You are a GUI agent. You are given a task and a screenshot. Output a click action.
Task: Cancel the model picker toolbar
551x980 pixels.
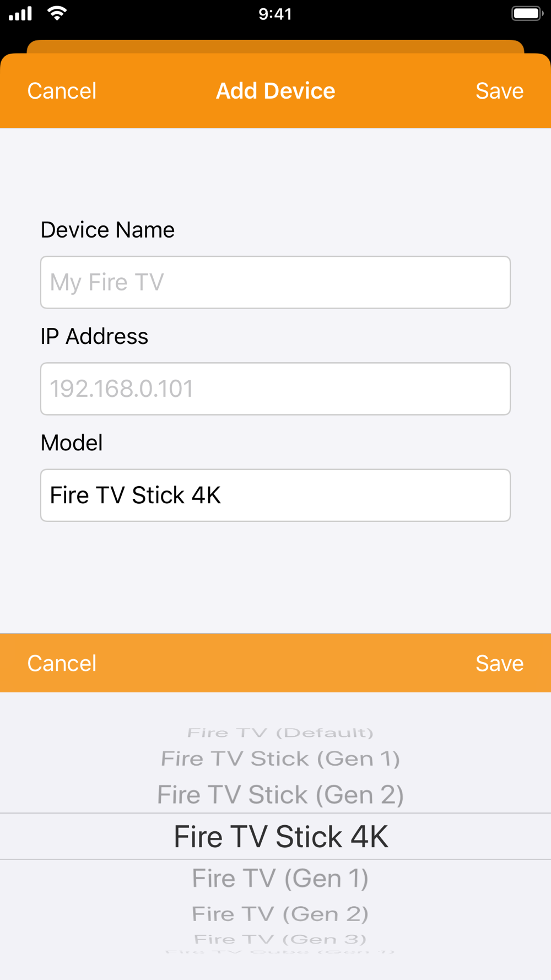pos(62,663)
